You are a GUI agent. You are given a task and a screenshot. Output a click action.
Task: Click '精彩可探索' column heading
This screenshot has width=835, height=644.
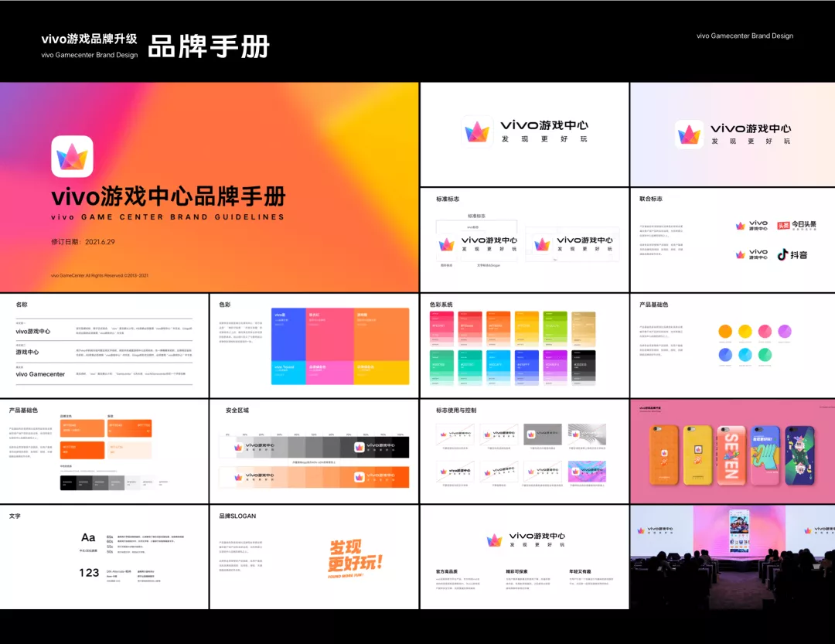tap(516, 571)
